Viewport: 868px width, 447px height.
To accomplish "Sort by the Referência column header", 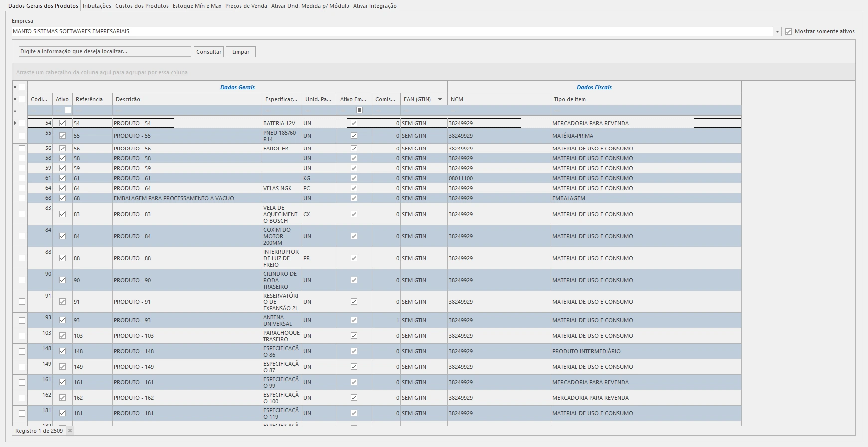I will [92, 99].
